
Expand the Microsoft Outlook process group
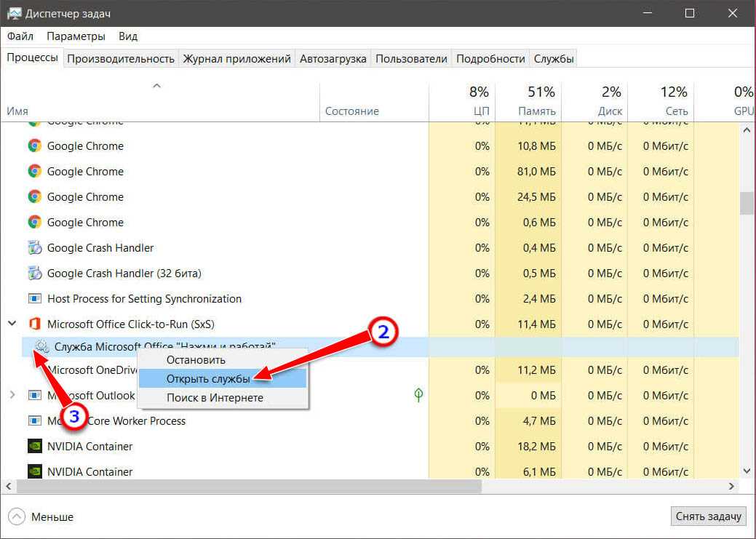tap(12, 395)
